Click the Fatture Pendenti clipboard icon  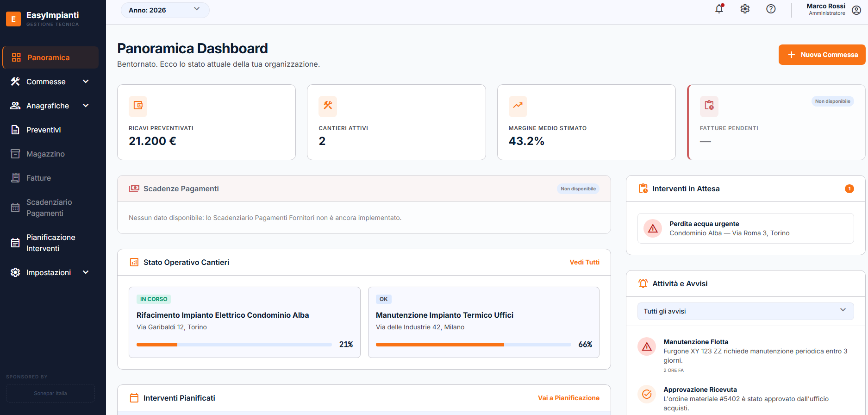[709, 106]
